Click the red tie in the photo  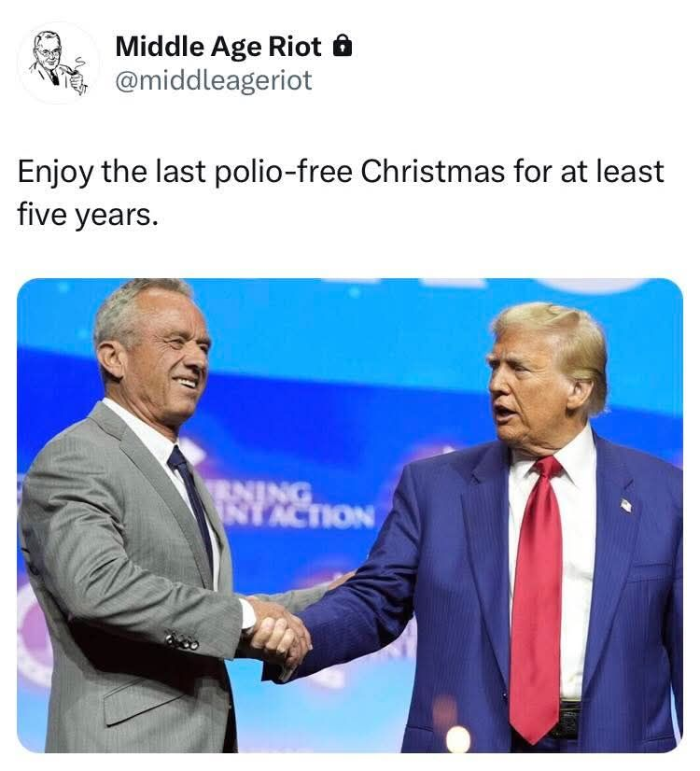coord(538,595)
